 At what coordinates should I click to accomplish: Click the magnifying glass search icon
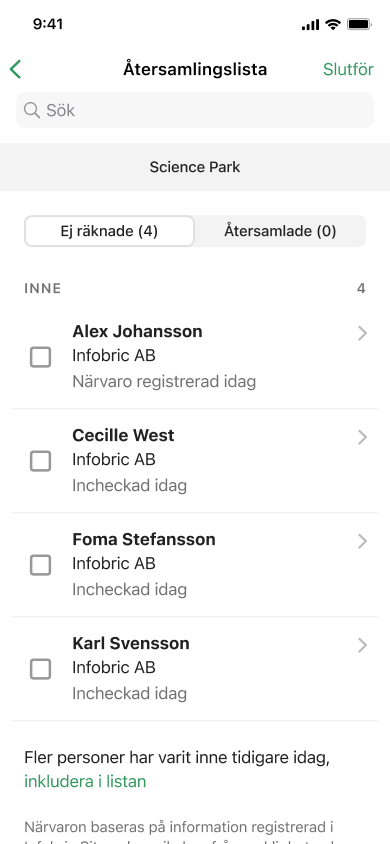coord(32,110)
